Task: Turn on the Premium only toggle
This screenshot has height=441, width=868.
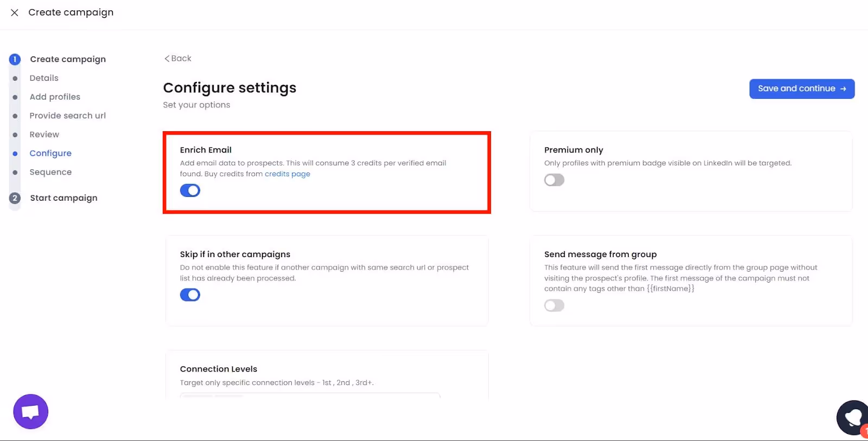Action: pos(554,180)
